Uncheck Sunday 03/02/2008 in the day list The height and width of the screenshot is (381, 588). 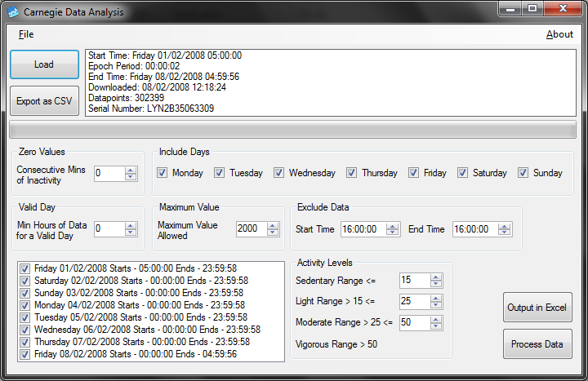pyautogui.click(x=24, y=293)
